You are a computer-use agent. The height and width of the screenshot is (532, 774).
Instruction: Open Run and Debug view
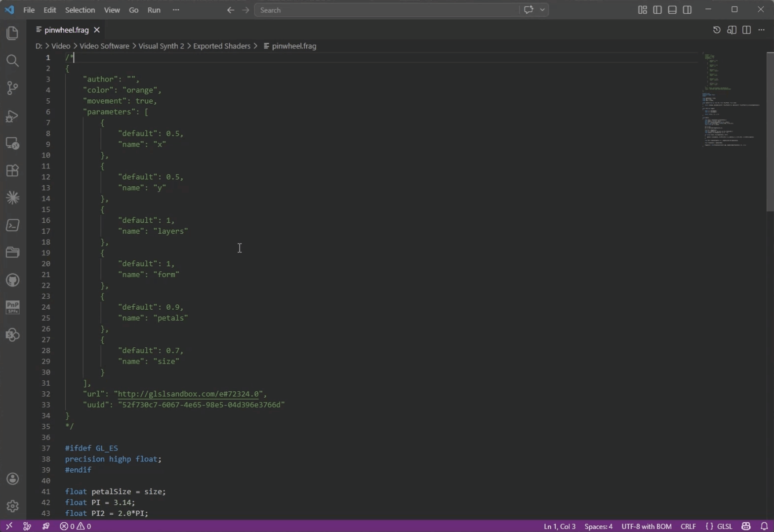tap(12, 116)
